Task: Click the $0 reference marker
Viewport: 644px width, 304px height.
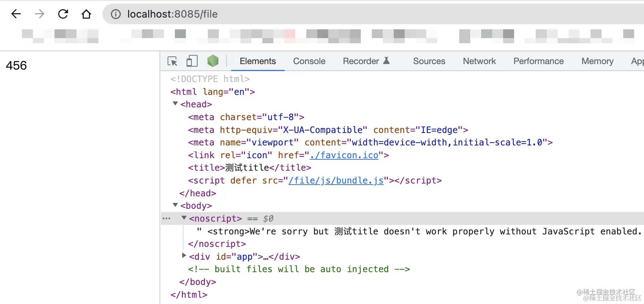Action: tap(268, 219)
